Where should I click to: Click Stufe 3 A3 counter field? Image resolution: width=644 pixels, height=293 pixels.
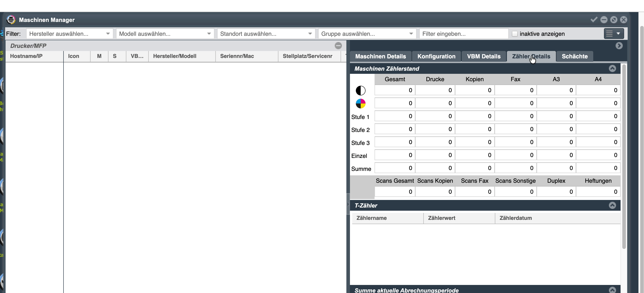click(556, 142)
